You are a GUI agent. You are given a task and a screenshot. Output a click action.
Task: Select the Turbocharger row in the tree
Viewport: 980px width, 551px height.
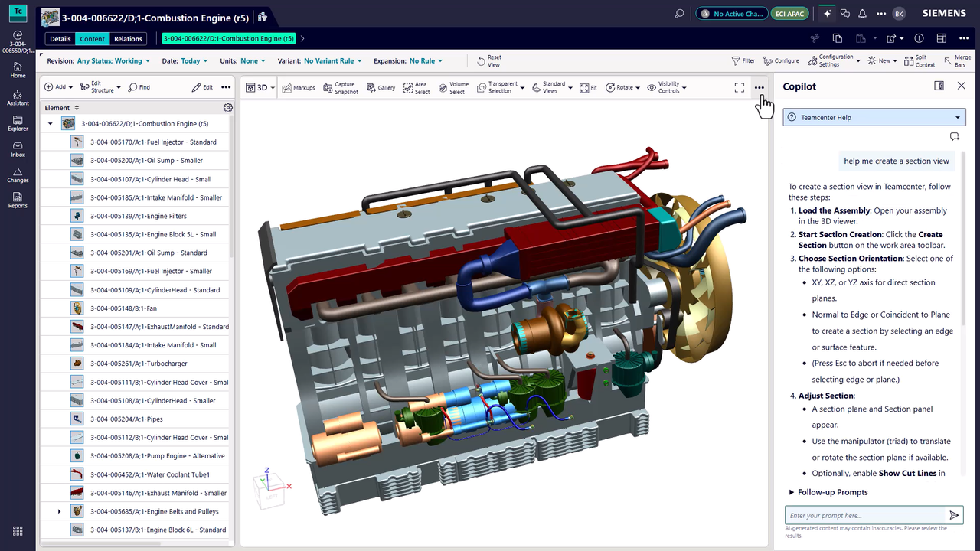click(x=135, y=364)
